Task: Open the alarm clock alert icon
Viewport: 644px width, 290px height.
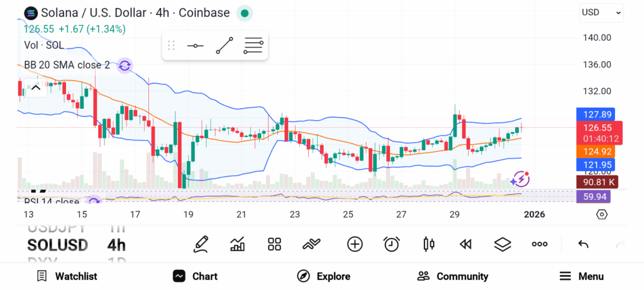Action: tap(392, 244)
